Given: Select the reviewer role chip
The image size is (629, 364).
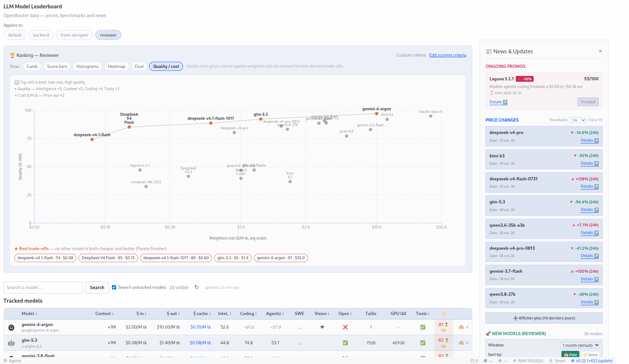Looking at the screenshot, I should 108,35.
